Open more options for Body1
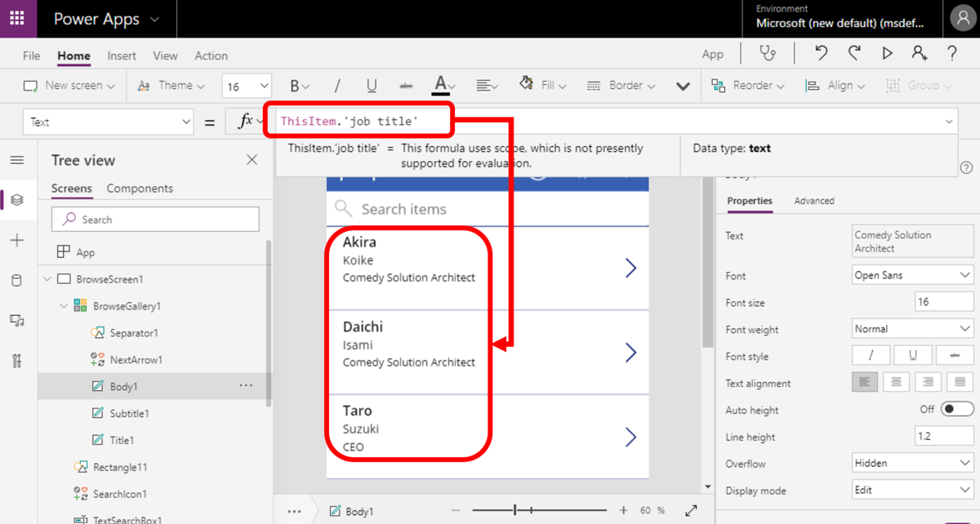 coord(246,385)
